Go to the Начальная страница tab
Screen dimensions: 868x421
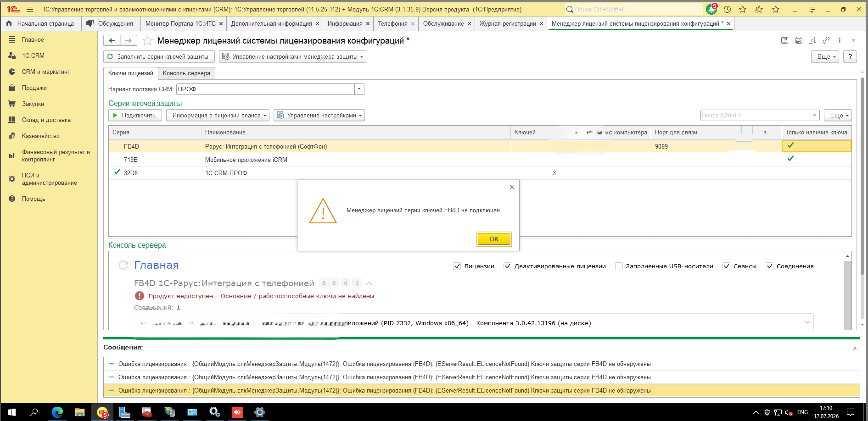coord(40,23)
